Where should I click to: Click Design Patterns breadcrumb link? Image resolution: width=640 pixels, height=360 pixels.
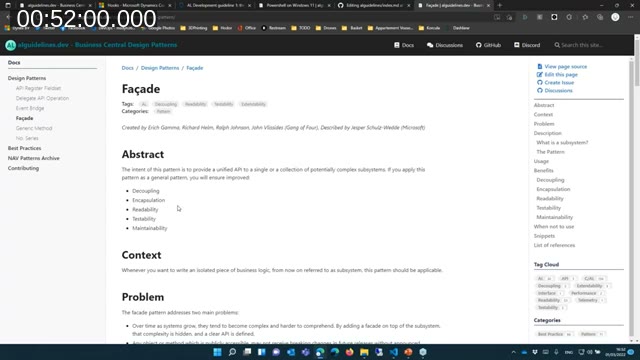(x=160, y=68)
